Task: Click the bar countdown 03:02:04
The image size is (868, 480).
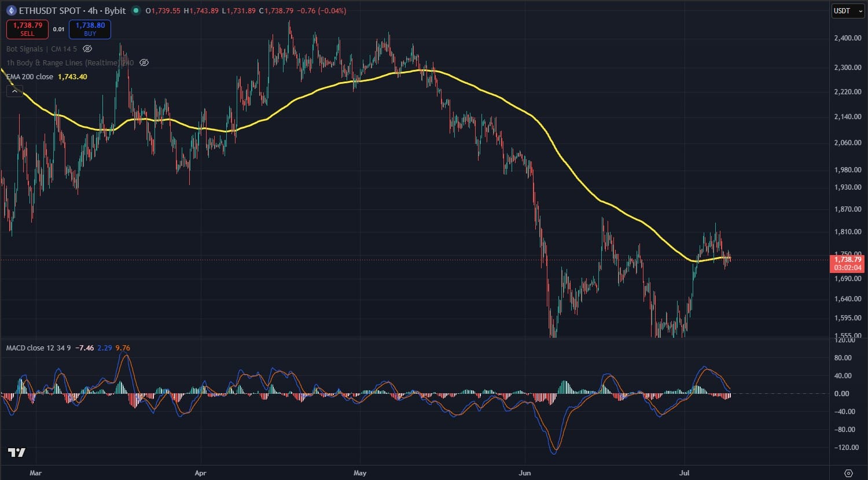Action: tap(847, 268)
